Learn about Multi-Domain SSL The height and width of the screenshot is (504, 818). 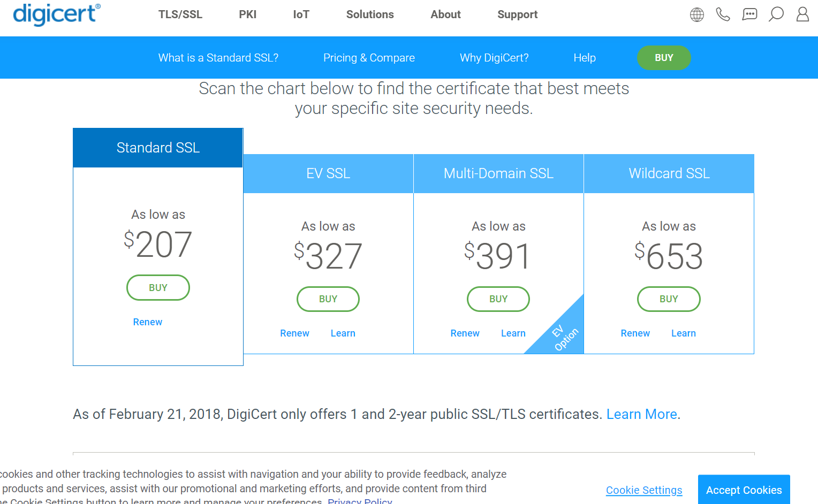tap(513, 333)
